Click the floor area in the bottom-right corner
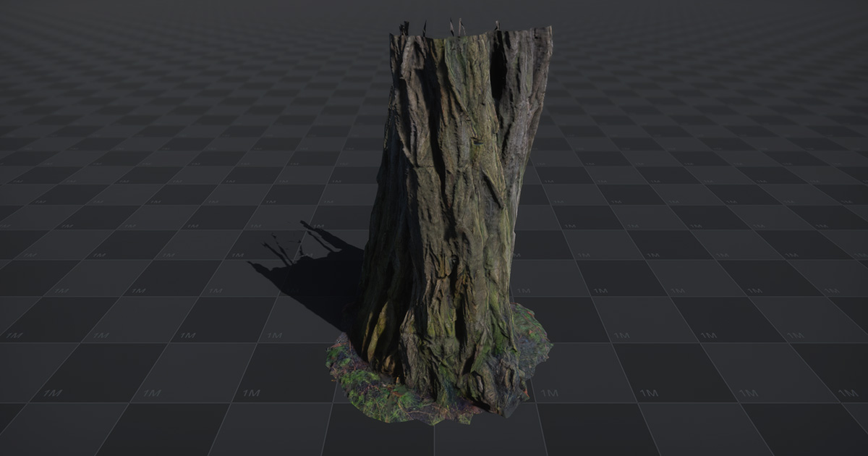 (x=810, y=434)
